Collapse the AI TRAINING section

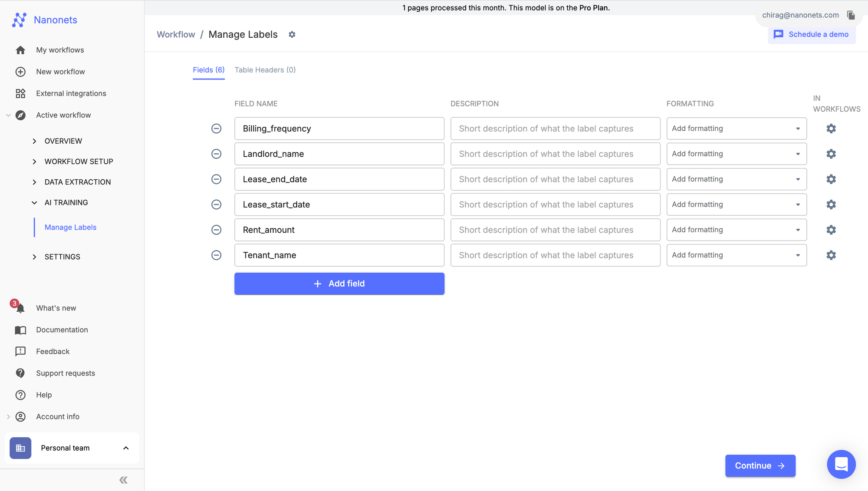[x=66, y=203]
